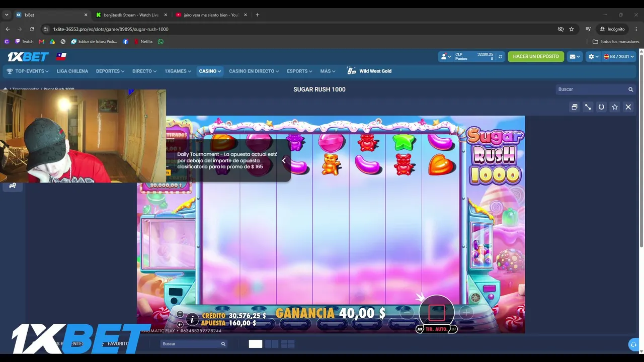Open the game in a separate window
The image size is (644, 362).
click(x=574, y=107)
